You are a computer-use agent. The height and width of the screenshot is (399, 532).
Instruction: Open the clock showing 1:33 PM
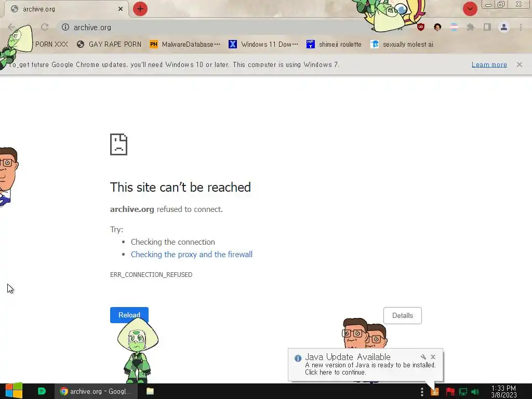(x=503, y=392)
